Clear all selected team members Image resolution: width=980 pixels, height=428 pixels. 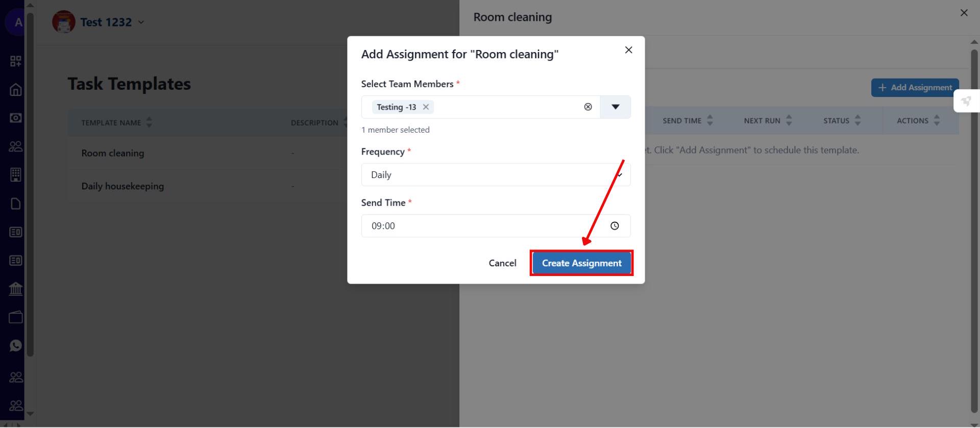click(x=588, y=107)
